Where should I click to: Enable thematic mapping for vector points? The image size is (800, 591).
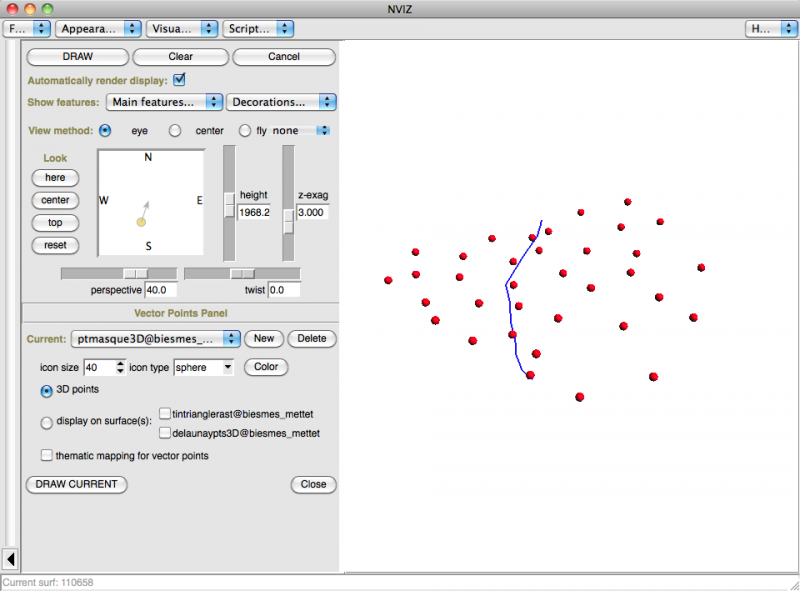point(47,456)
